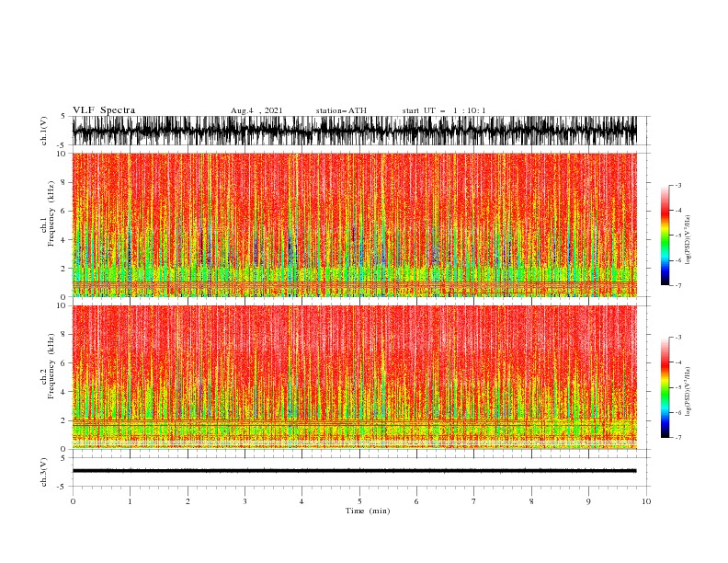Viewport: 728px width, 563px height.
Task: Click the "1" minute tick on time axis
Action: 130,501
